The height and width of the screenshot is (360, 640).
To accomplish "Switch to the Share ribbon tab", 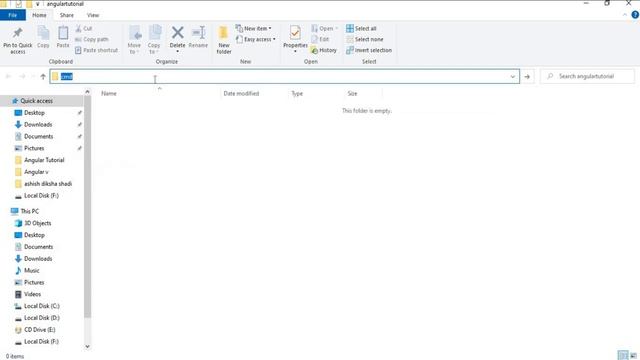I will [67, 15].
